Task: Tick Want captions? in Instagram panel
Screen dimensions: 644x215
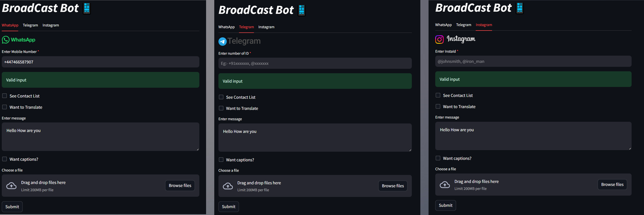Action: tap(438, 158)
